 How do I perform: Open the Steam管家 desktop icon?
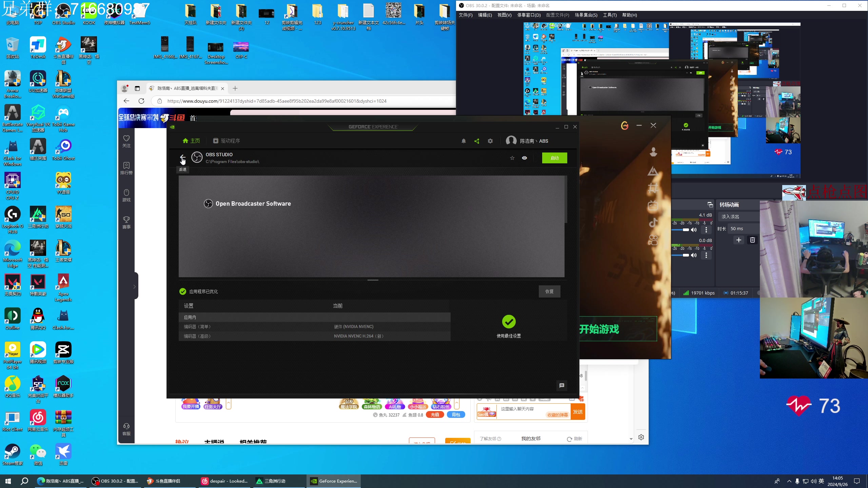click(x=13, y=455)
